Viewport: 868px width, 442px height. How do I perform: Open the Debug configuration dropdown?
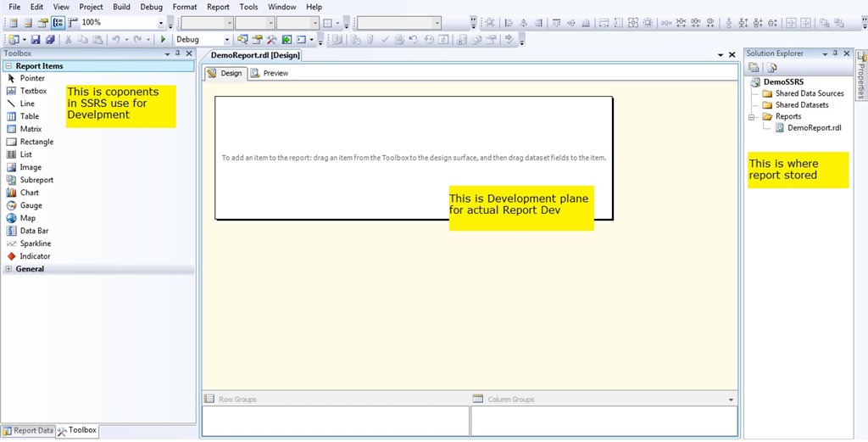[226, 39]
